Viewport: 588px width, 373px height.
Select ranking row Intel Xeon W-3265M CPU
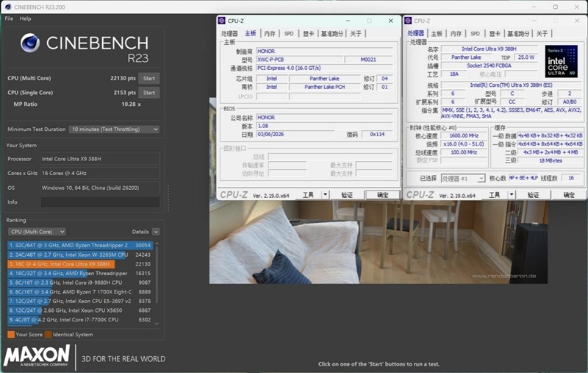point(80,255)
